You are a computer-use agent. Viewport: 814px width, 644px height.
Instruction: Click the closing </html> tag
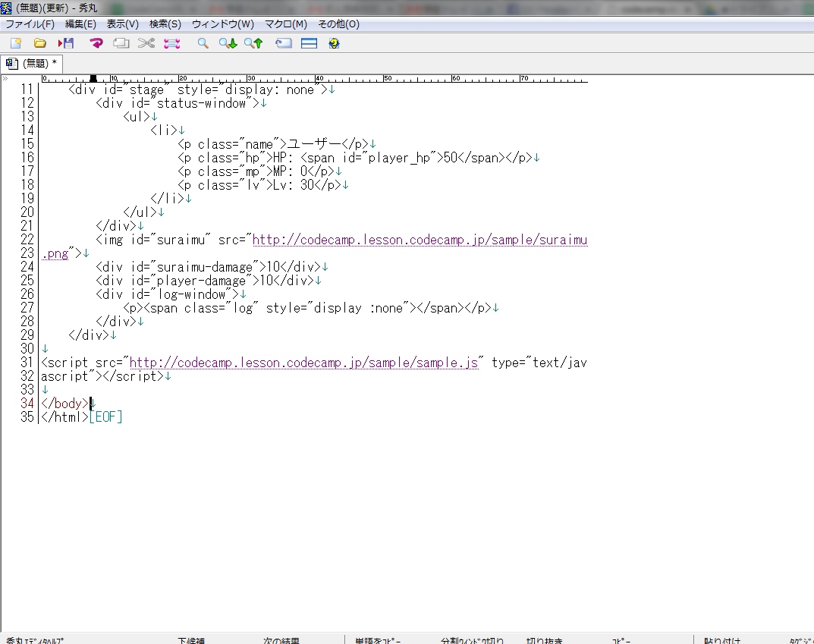pyautogui.click(x=65, y=417)
